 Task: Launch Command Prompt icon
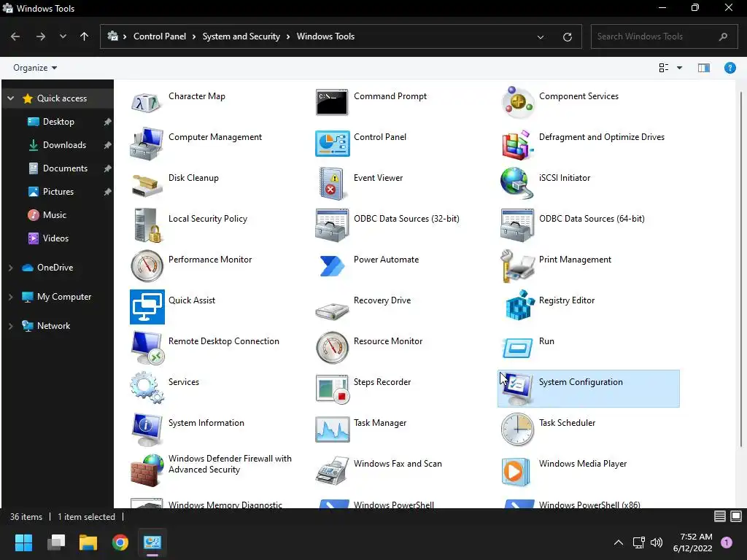332,102
